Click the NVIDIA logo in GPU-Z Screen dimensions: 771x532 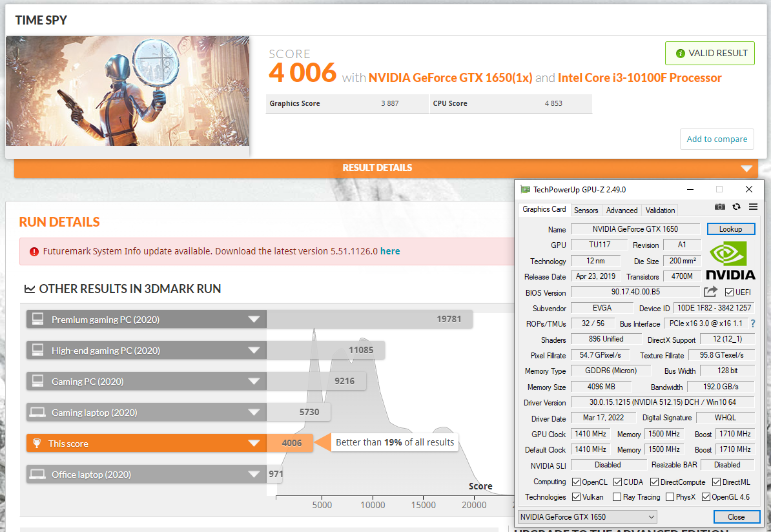pyautogui.click(x=730, y=260)
